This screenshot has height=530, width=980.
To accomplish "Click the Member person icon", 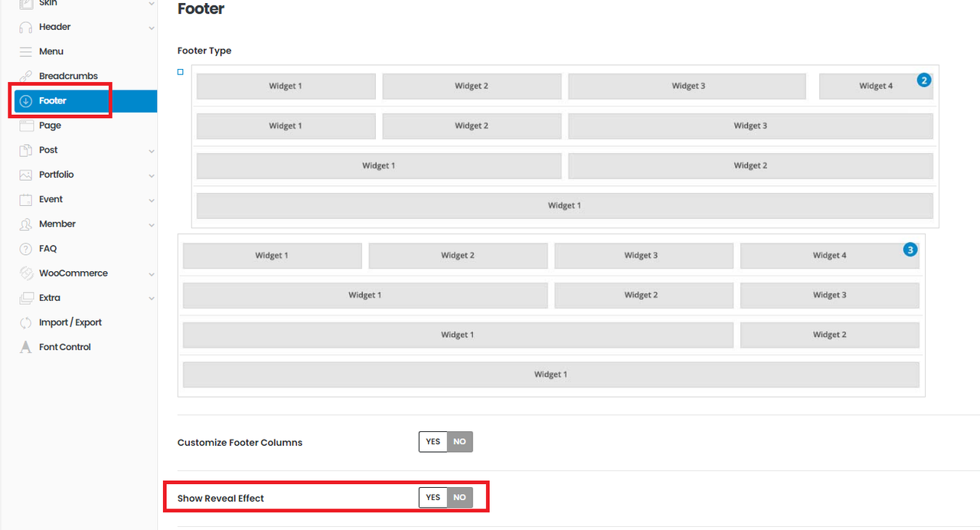I will pos(26,224).
